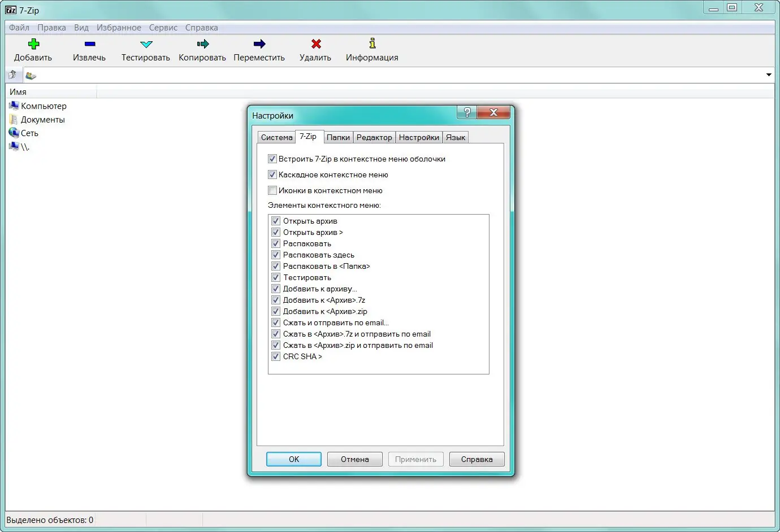Click the address path input field
Screen dimensions: 780x532
(398, 75)
